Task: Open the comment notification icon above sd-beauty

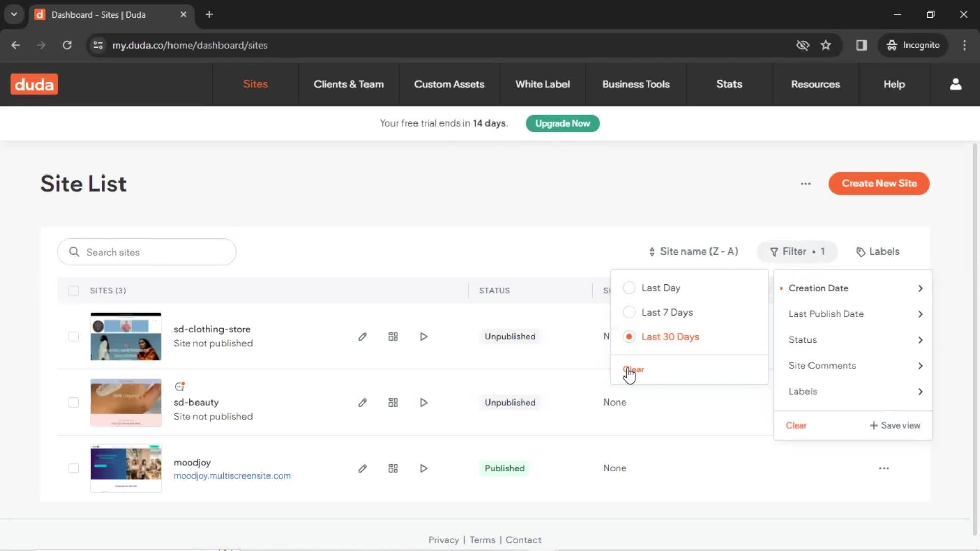Action: [x=179, y=386]
